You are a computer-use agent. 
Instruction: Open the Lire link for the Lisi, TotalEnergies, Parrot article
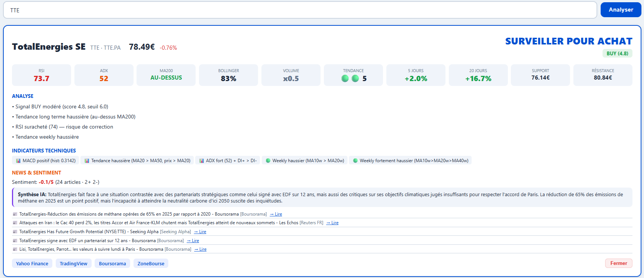click(200, 249)
